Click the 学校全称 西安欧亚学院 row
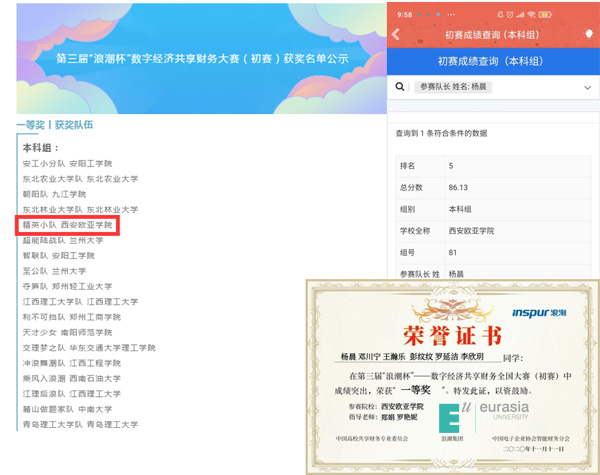Image resolution: width=600 pixels, height=475 pixels. pyautogui.click(x=492, y=231)
